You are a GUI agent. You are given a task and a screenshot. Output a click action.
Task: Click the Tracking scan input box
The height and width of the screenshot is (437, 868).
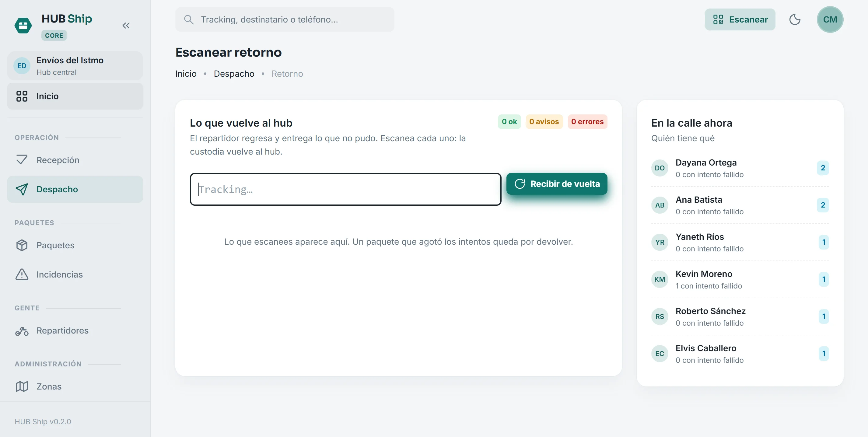(345, 189)
